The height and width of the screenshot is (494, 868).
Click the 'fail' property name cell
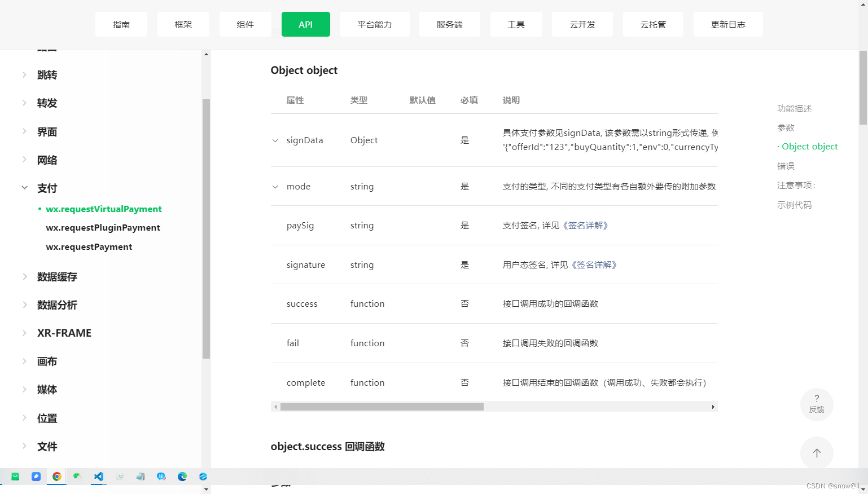click(293, 343)
